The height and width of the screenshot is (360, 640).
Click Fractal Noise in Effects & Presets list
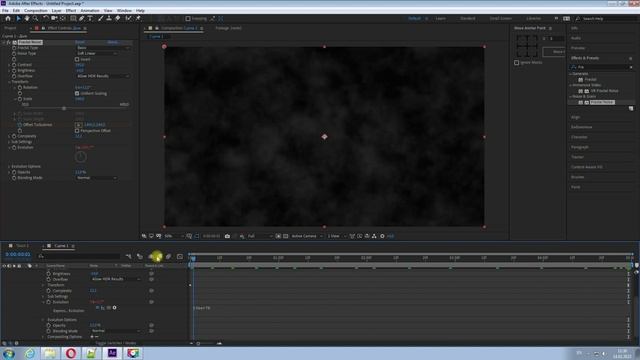(x=602, y=102)
